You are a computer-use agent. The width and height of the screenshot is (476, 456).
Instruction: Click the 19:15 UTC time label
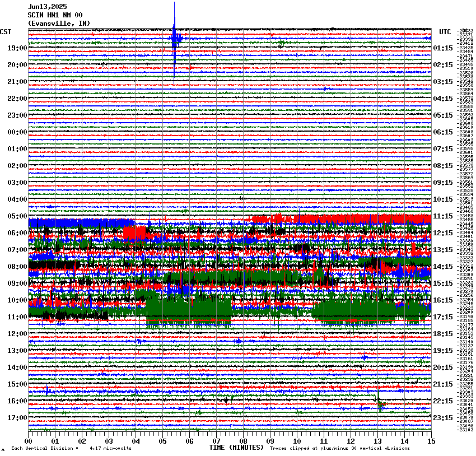[x=443, y=351]
